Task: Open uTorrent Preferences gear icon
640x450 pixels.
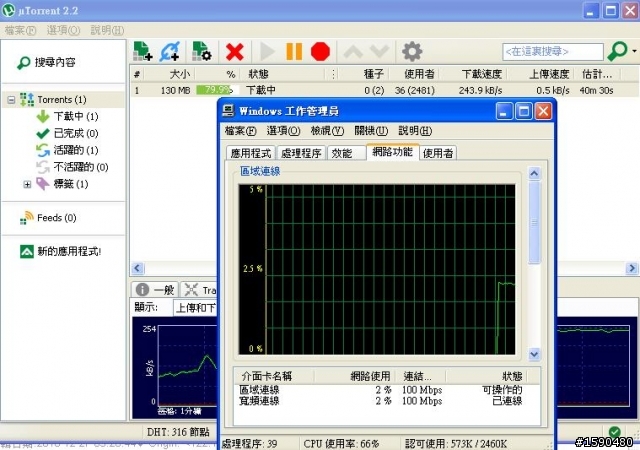Action: pyautogui.click(x=411, y=51)
